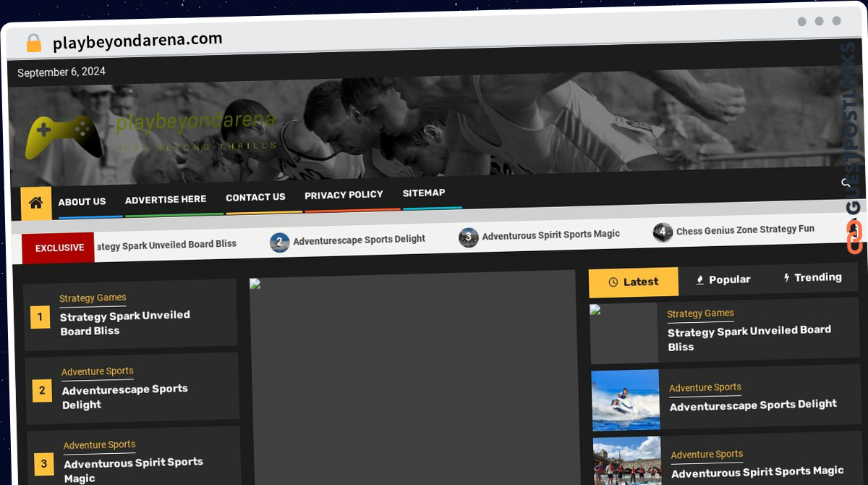Click the round number 3 ticker thumbnail
Viewport: 868px width, 485px height.
click(469, 237)
